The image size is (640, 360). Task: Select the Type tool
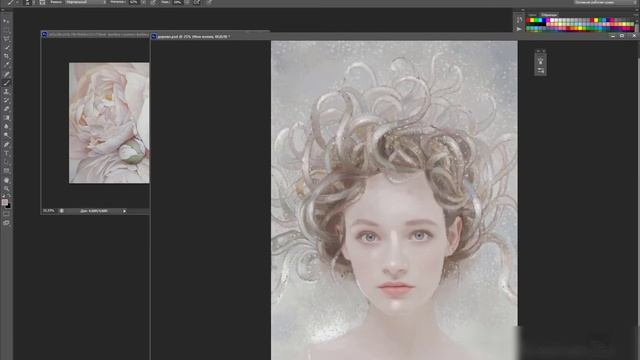coord(6,153)
